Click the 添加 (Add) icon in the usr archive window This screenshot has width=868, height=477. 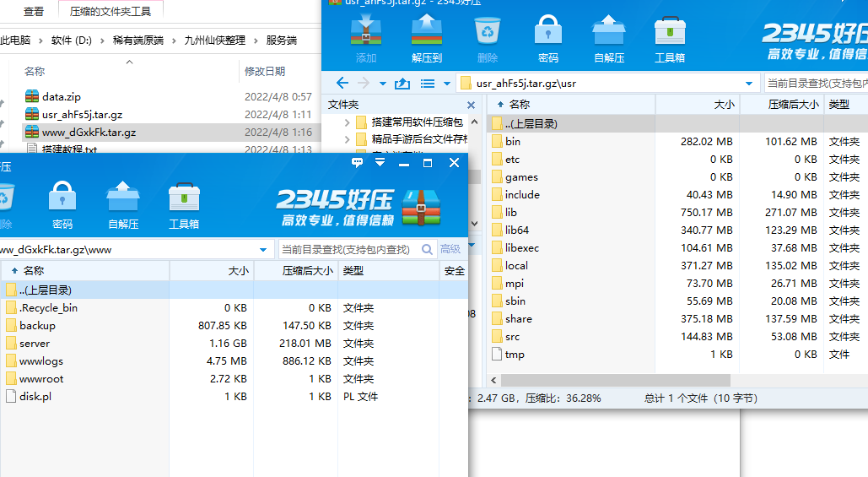366,30
